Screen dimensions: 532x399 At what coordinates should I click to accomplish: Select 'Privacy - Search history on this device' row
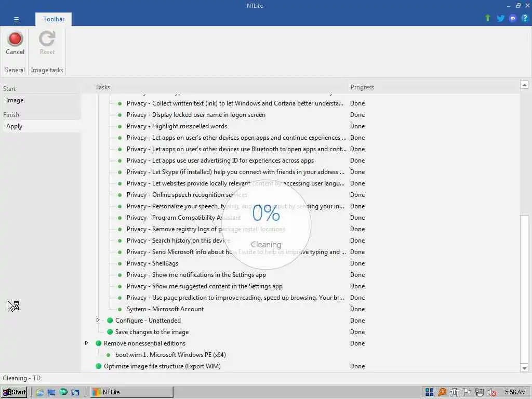[x=178, y=241]
